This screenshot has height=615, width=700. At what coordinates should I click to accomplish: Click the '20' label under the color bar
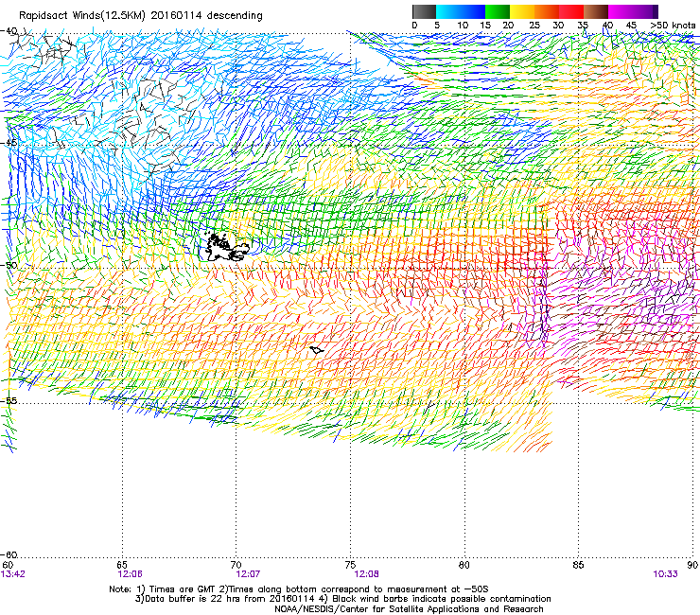coord(509,26)
